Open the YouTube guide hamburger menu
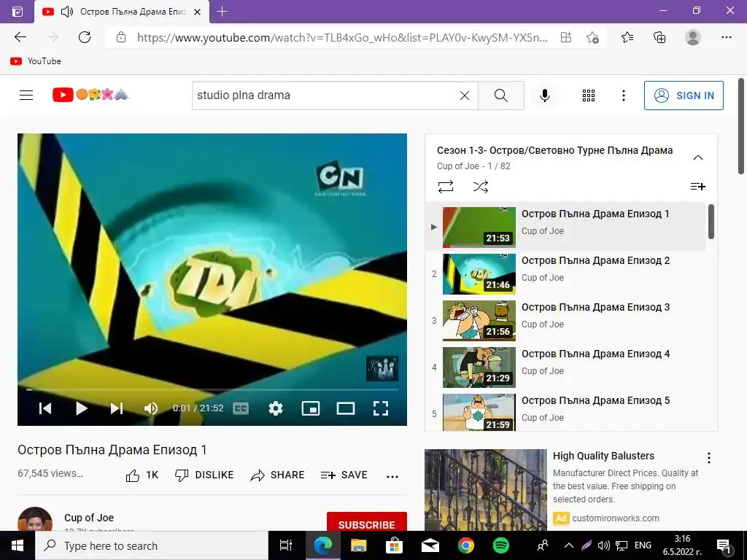The height and width of the screenshot is (560, 747). 26,96
